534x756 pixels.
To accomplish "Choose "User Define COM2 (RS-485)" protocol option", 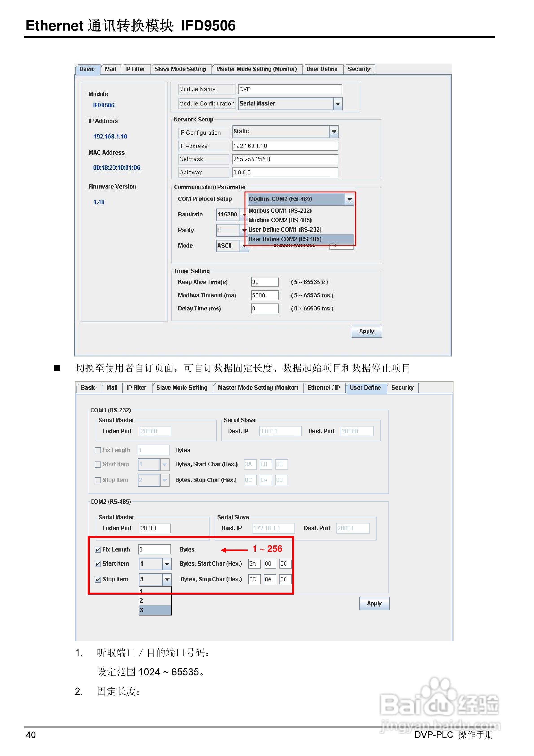I will click(x=285, y=239).
